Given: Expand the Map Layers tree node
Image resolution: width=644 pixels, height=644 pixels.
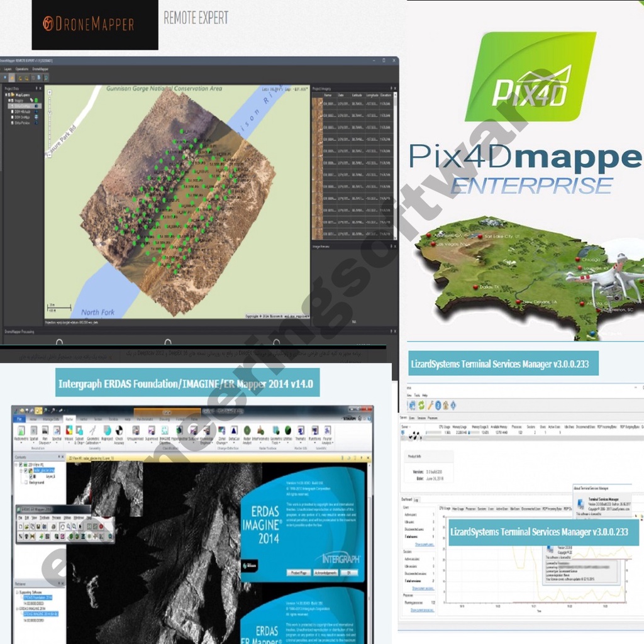Looking at the screenshot, I should (x=6, y=95).
